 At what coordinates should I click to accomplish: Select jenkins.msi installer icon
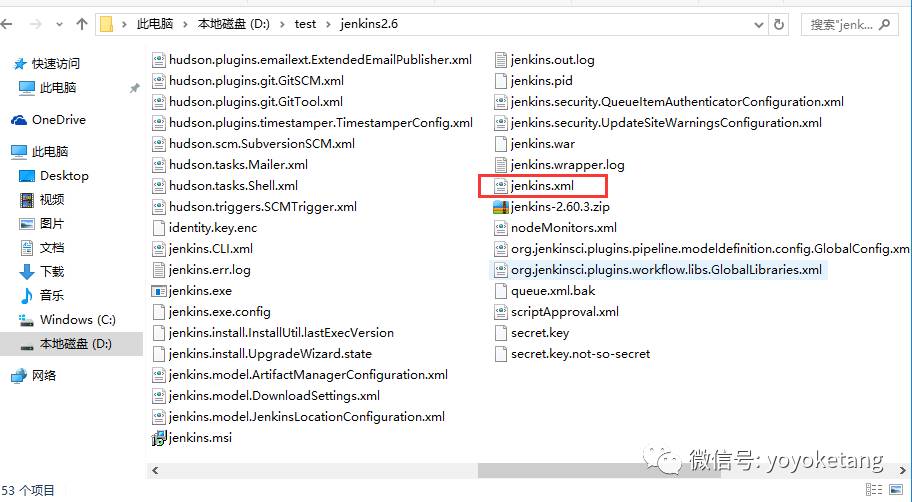[159, 437]
